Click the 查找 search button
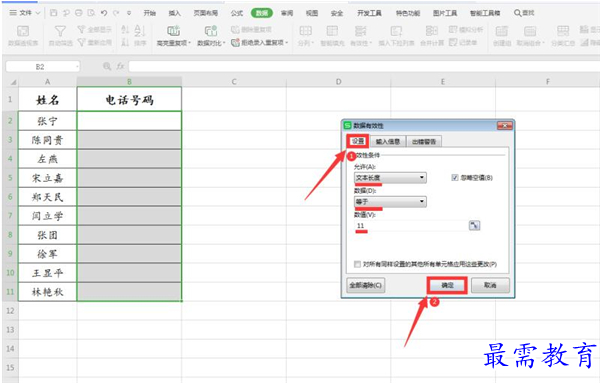605x387 pixels. (x=524, y=13)
